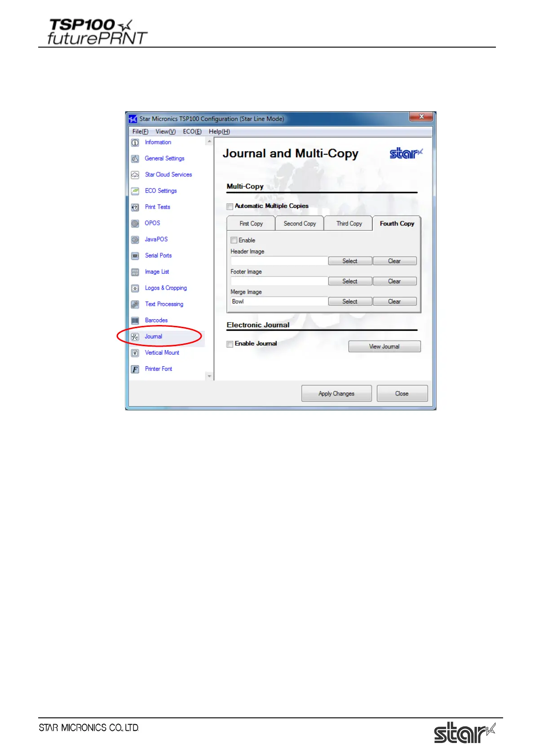Check the Enable Journal checkbox
This screenshot has width=535, height=756.
(230, 344)
